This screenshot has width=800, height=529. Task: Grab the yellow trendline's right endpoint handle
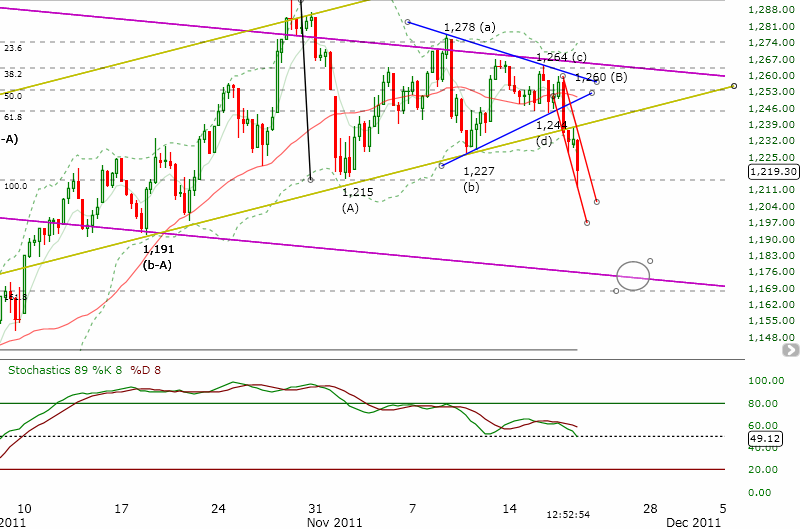point(734,86)
